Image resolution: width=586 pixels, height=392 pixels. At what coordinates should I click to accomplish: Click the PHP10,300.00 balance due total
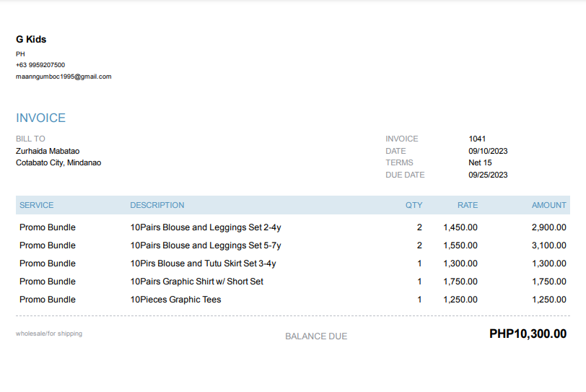[x=528, y=334]
